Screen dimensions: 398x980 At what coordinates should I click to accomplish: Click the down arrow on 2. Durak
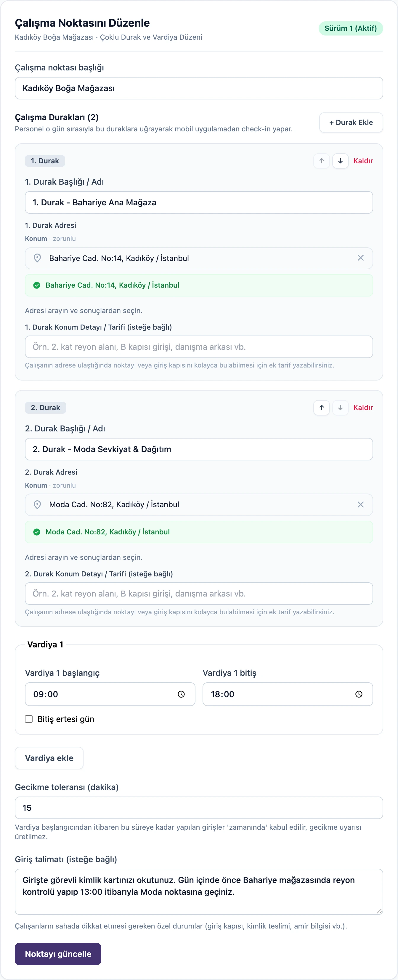[x=340, y=408]
